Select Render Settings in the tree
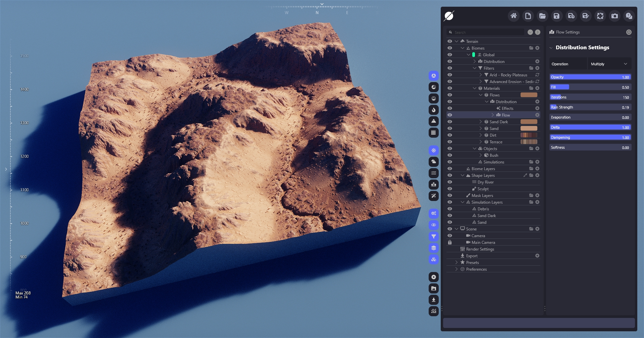 click(480, 249)
